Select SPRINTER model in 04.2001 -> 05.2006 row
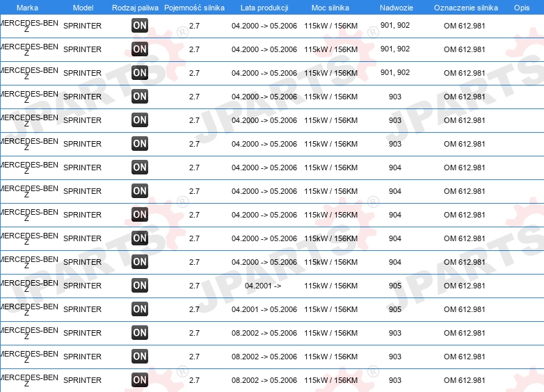Image resolution: width=544 pixels, height=392 pixels. [x=82, y=309]
